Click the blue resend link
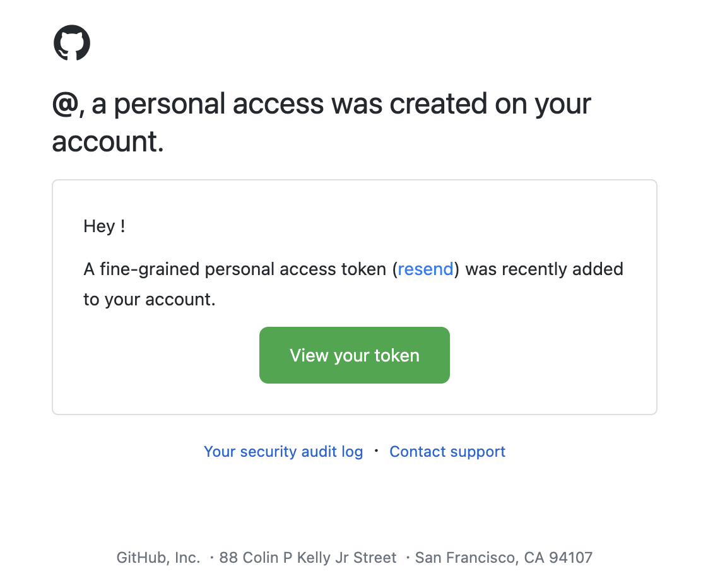The width and height of the screenshot is (708, 588). pos(425,269)
